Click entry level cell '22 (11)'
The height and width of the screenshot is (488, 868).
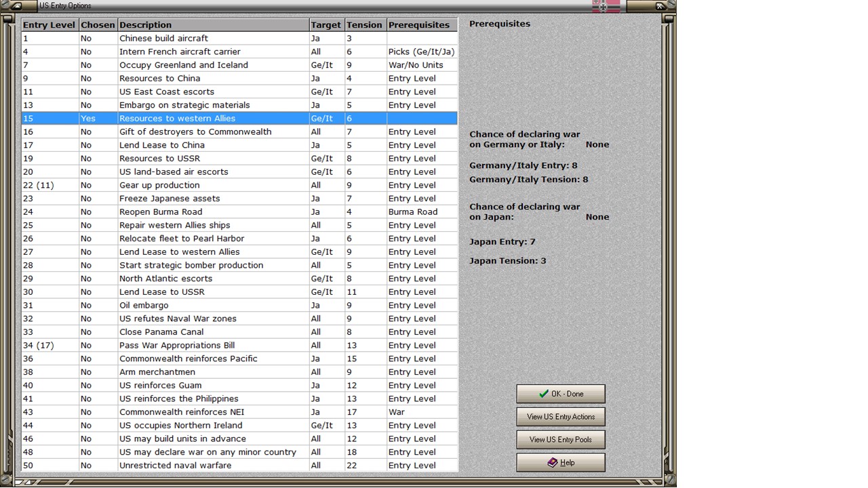[50, 185]
